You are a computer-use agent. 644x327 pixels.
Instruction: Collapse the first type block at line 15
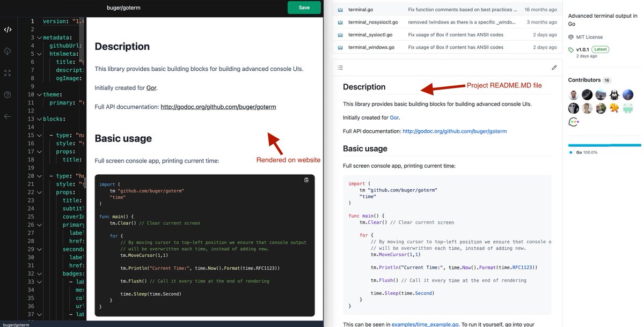point(39,136)
